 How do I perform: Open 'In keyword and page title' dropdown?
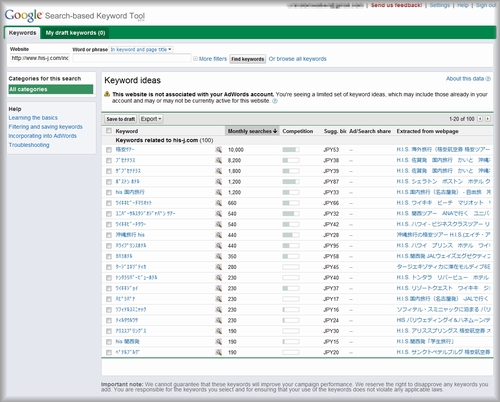(141, 49)
